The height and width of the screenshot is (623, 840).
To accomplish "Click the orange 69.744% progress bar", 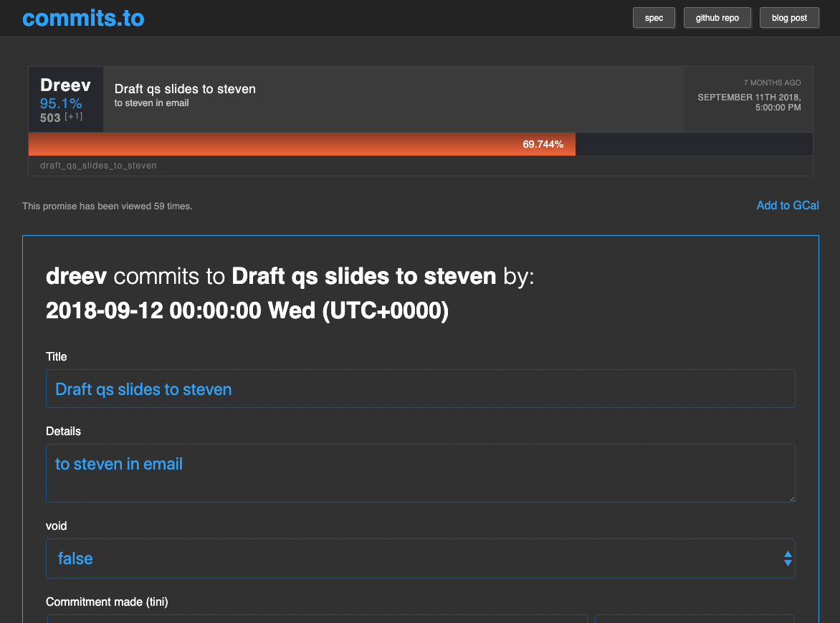I will coord(301,144).
